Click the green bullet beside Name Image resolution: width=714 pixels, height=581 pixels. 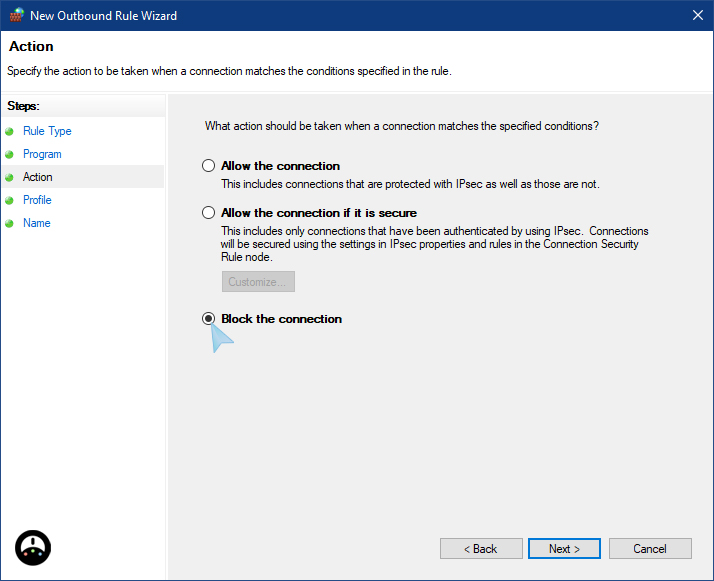click(10, 224)
